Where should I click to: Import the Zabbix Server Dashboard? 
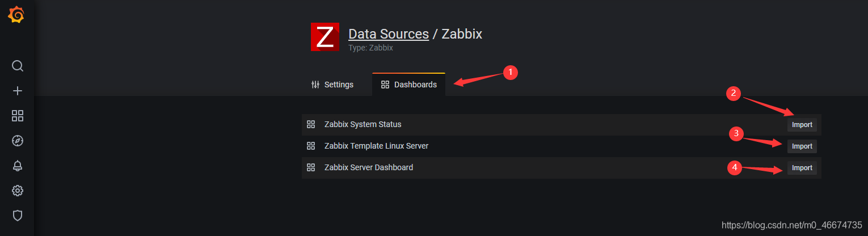pyautogui.click(x=802, y=168)
